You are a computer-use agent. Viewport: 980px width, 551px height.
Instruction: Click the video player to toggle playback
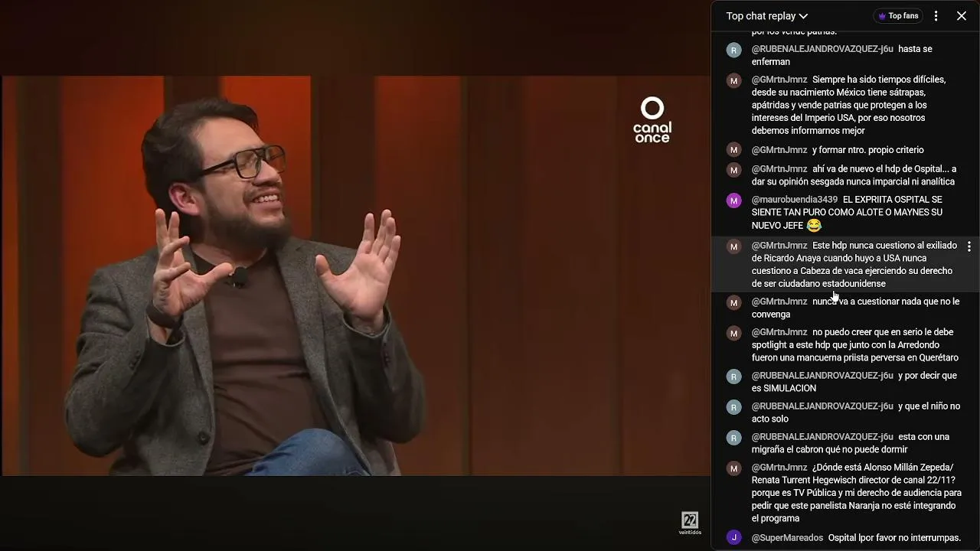coord(356,275)
